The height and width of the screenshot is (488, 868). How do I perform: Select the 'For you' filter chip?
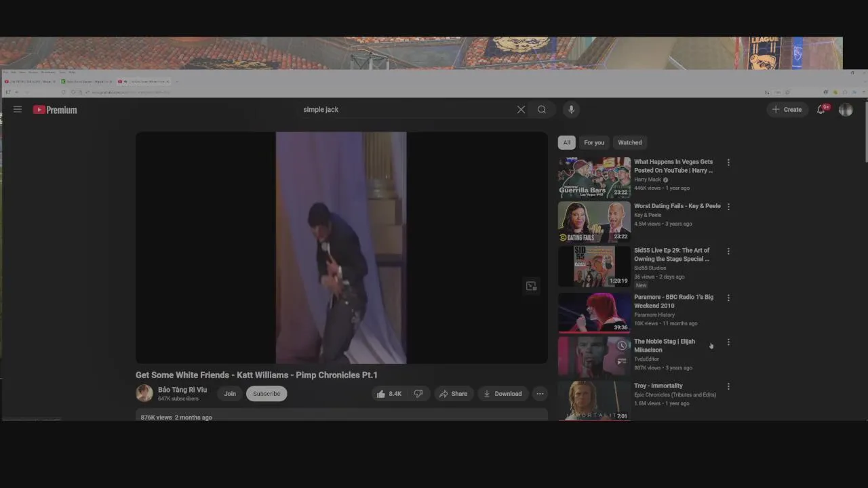click(594, 142)
